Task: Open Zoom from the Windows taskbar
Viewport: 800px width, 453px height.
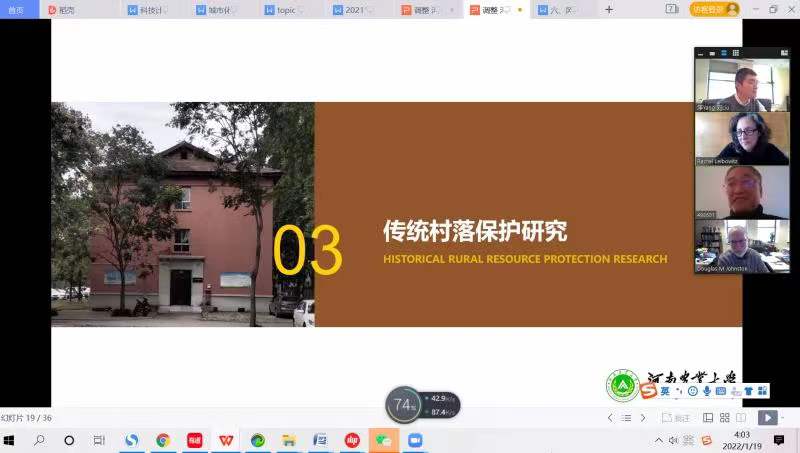Action: pos(414,440)
